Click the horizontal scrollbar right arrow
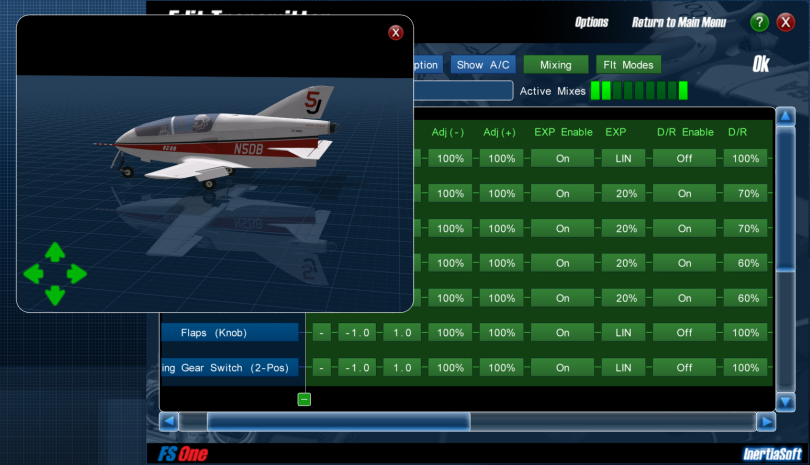Screen dimensions: 810x465 click(766, 422)
